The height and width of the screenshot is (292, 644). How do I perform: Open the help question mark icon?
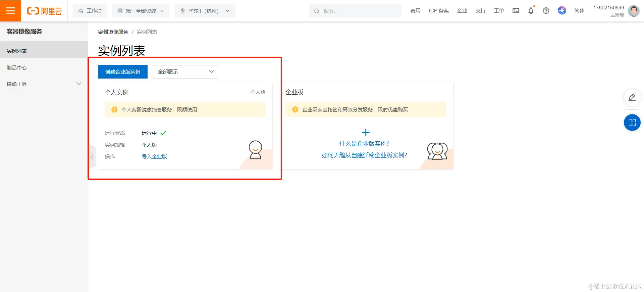546,11
